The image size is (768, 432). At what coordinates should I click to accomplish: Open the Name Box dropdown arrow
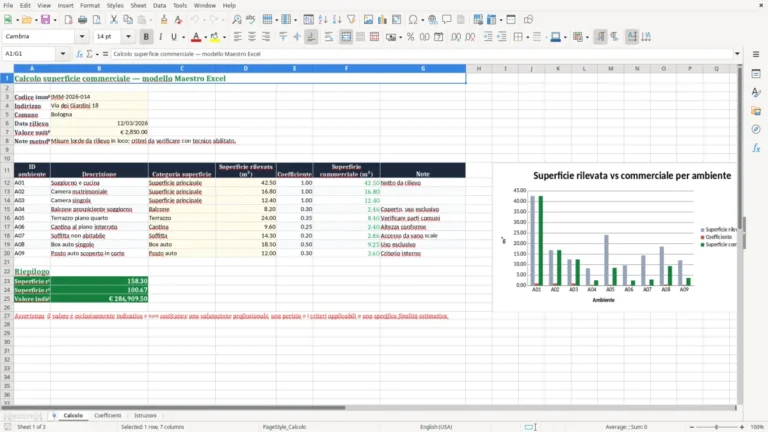[x=63, y=54]
